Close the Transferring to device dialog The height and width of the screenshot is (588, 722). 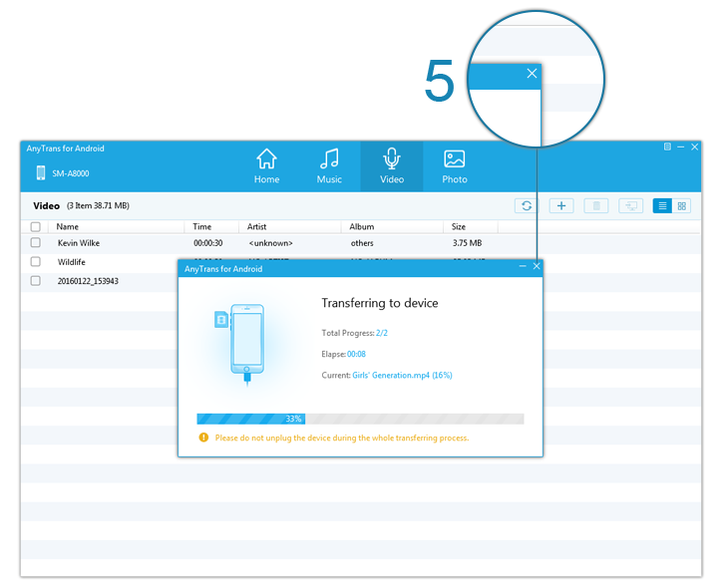537,266
